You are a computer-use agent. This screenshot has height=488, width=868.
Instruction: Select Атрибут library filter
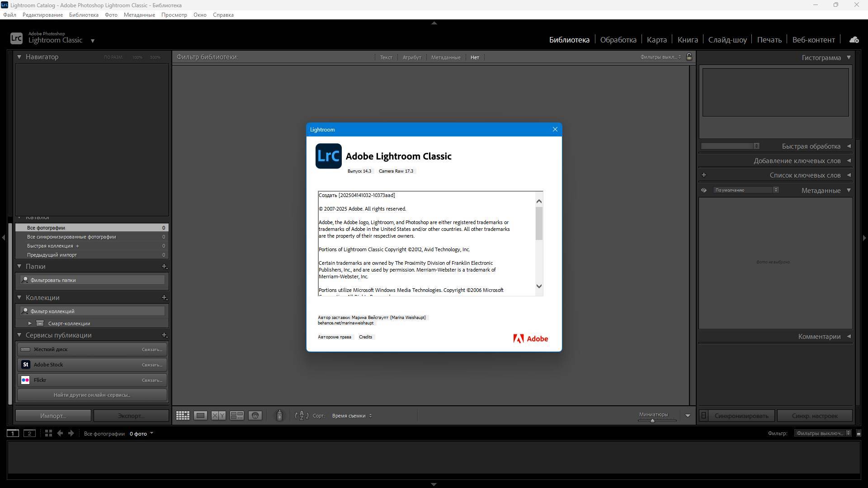[412, 57]
